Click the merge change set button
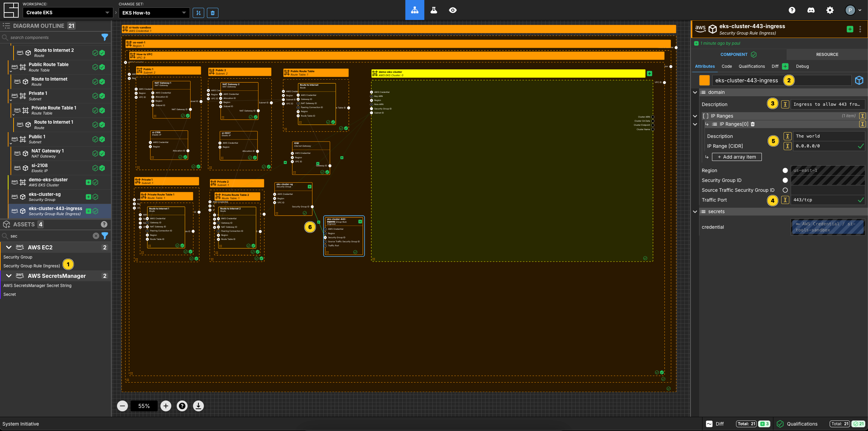Viewport: 868px width, 431px height. click(198, 13)
